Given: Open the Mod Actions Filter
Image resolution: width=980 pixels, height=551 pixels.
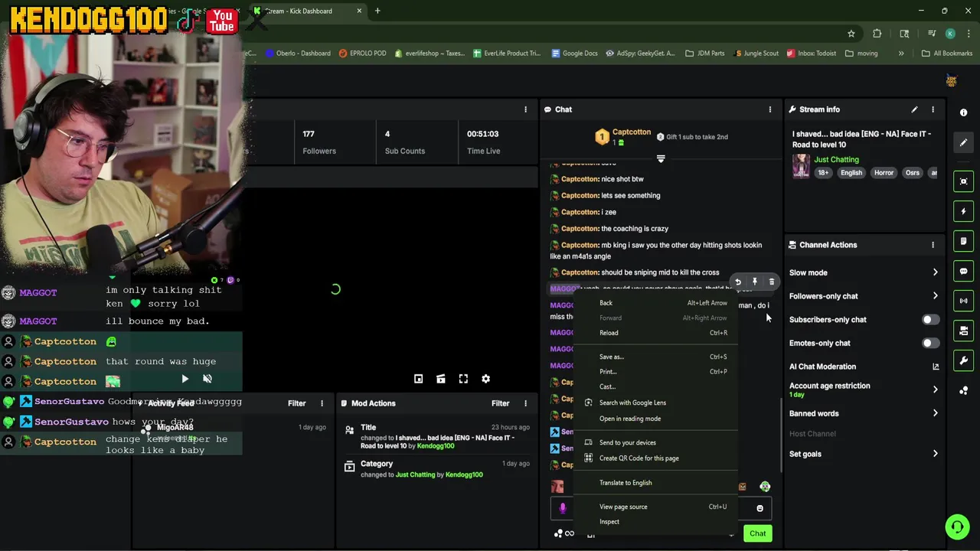Looking at the screenshot, I should (500, 403).
